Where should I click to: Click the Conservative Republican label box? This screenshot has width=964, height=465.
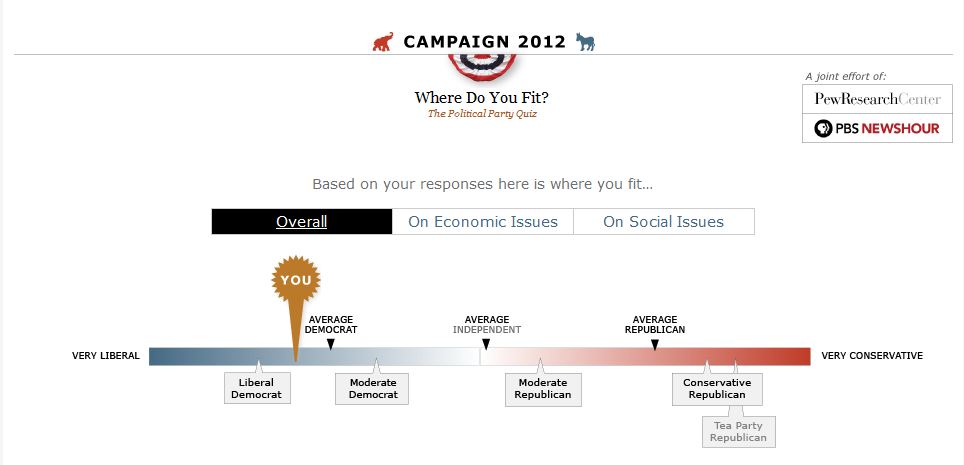tap(717, 389)
